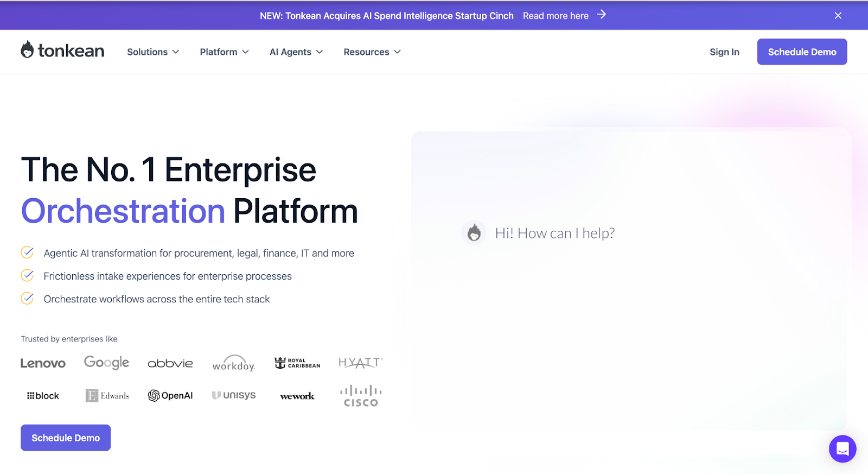The width and height of the screenshot is (868, 474).
Task: Click the Google logo
Action: pos(106,363)
